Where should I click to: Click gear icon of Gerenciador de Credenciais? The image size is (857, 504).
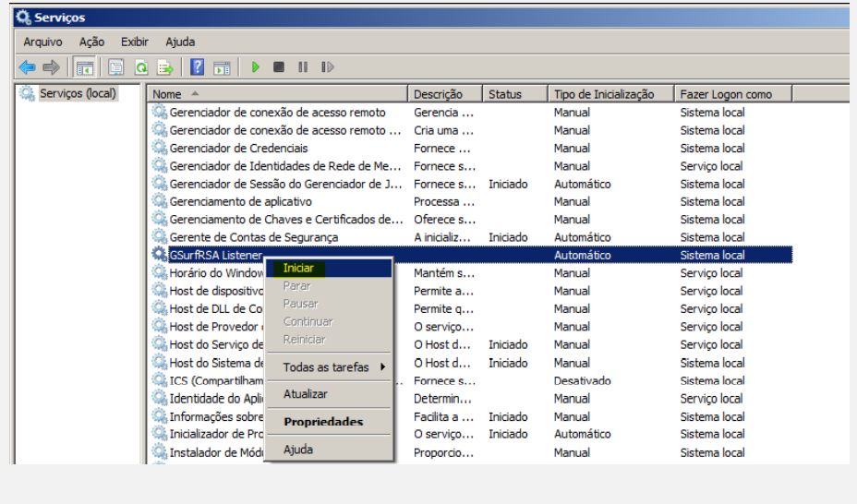point(159,148)
